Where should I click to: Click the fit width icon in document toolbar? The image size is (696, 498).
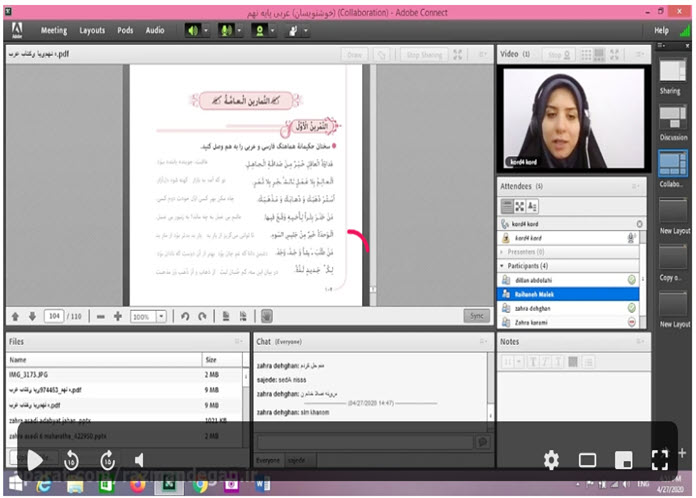click(243, 316)
